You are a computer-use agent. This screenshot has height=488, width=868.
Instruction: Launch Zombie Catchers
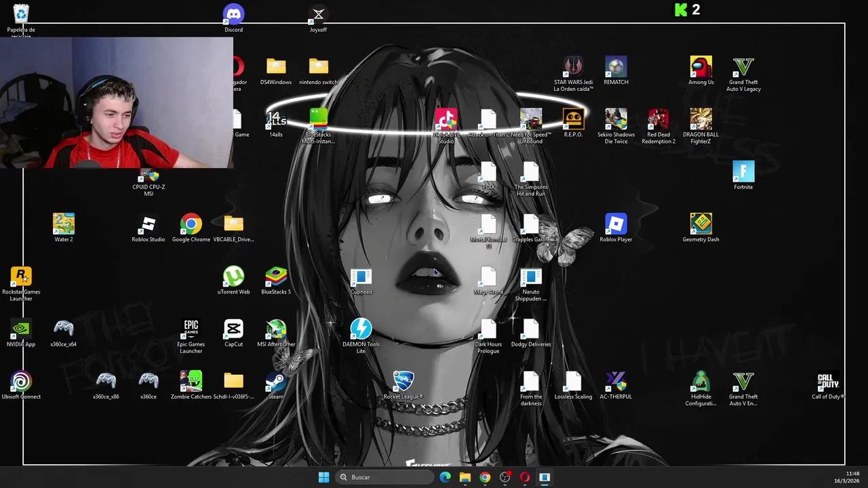pyautogui.click(x=191, y=385)
